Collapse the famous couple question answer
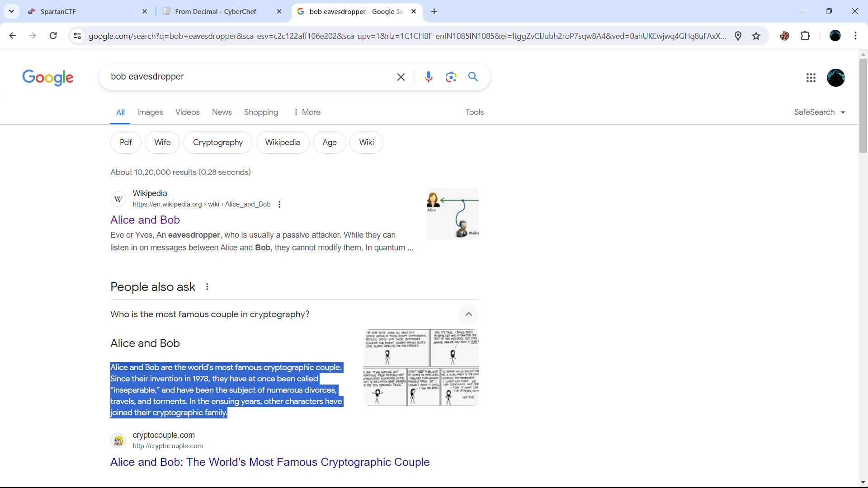 468,314
